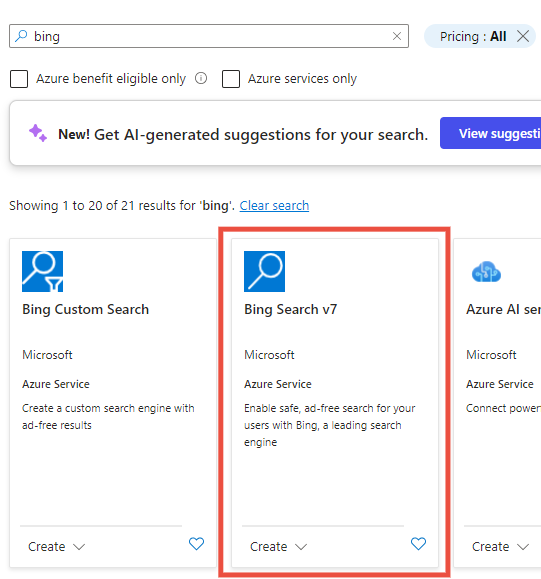The width and height of the screenshot is (541, 579).
Task: Click the AI sparkle suggestions icon
Action: coord(38,133)
